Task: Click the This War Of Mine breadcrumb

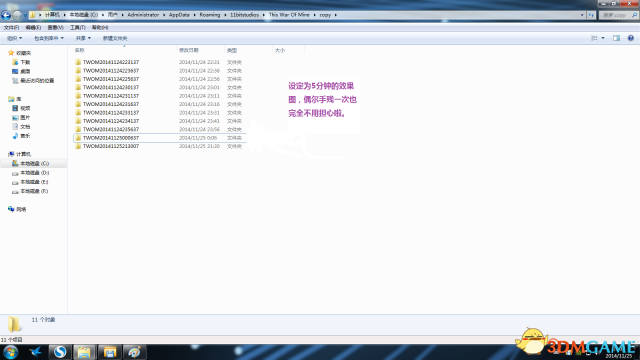Action: (x=289, y=15)
